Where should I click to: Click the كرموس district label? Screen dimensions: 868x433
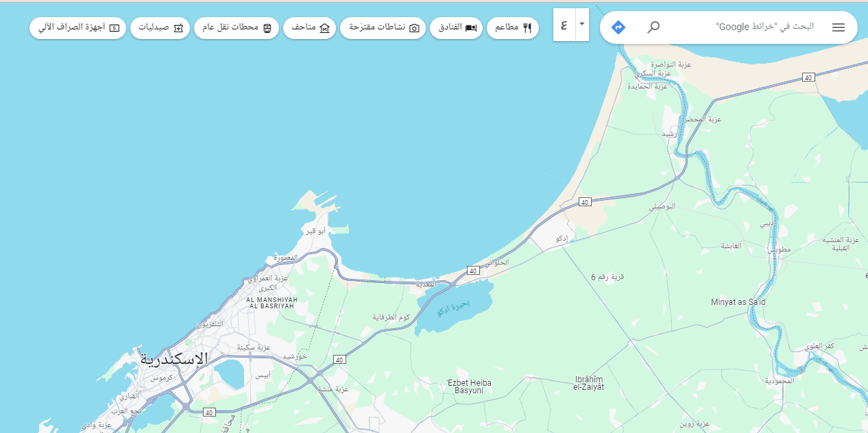click(x=161, y=378)
